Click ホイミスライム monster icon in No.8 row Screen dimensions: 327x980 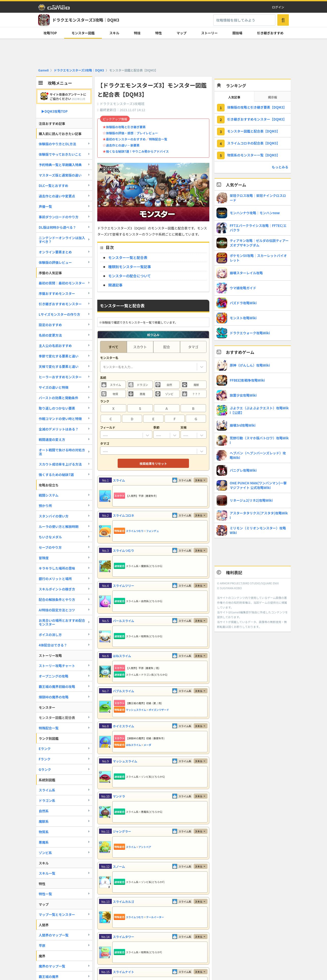click(x=105, y=741)
